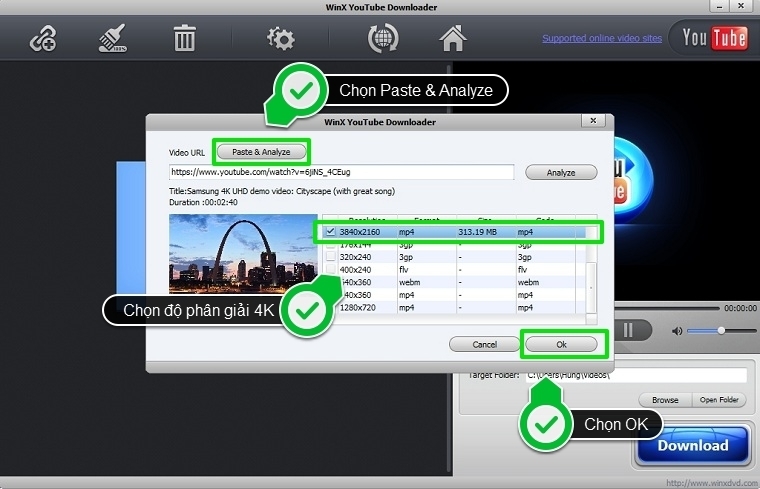Click the Add URL link icon

[41, 39]
